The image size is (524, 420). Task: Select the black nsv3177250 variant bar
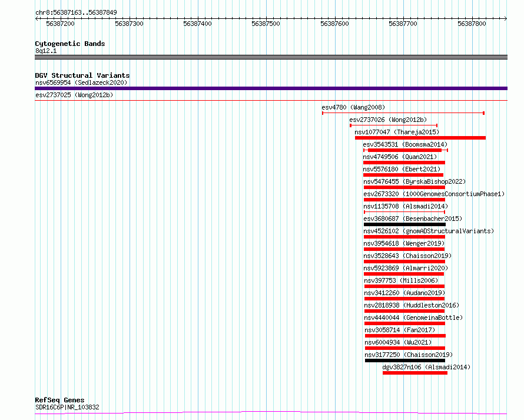pyautogui.click(x=405, y=361)
